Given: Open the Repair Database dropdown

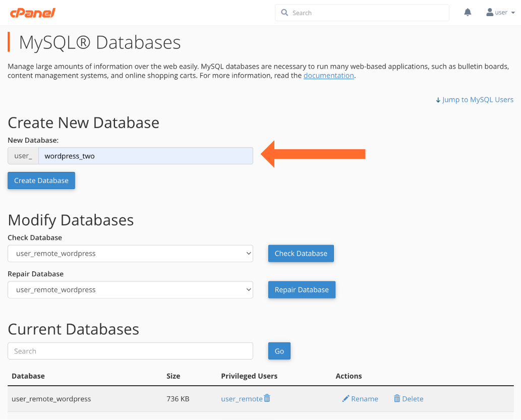Looking at the screenshot, I should click(130, 290).
